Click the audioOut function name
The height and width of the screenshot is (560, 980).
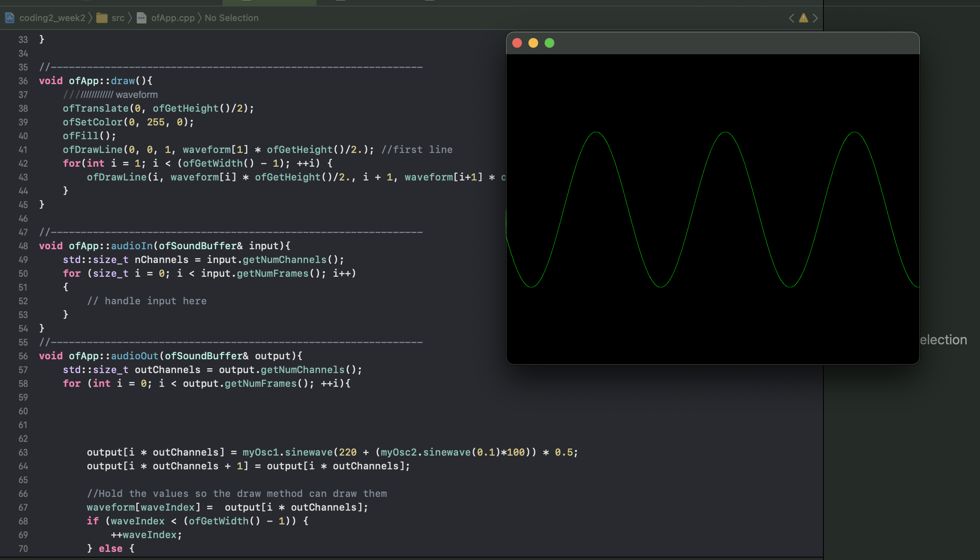134,356
